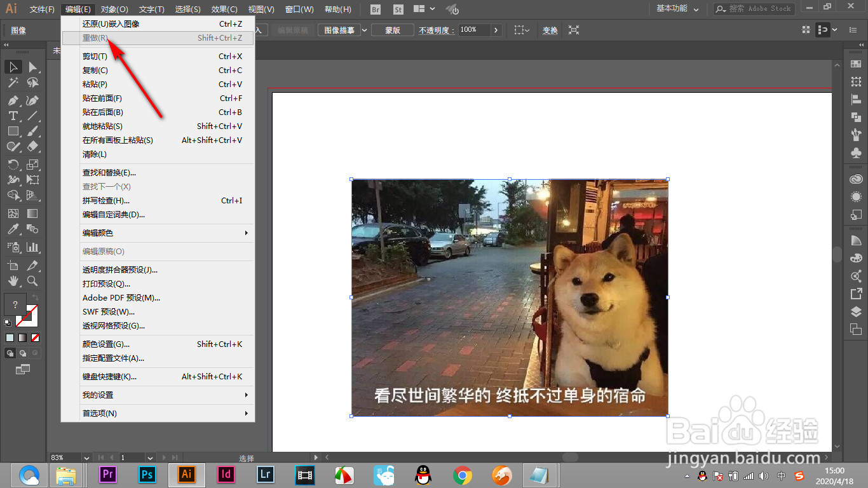Open the 效果(C) menu
Image resolution: width=868 pixels, height=488 pixels.
coord(224,10)
